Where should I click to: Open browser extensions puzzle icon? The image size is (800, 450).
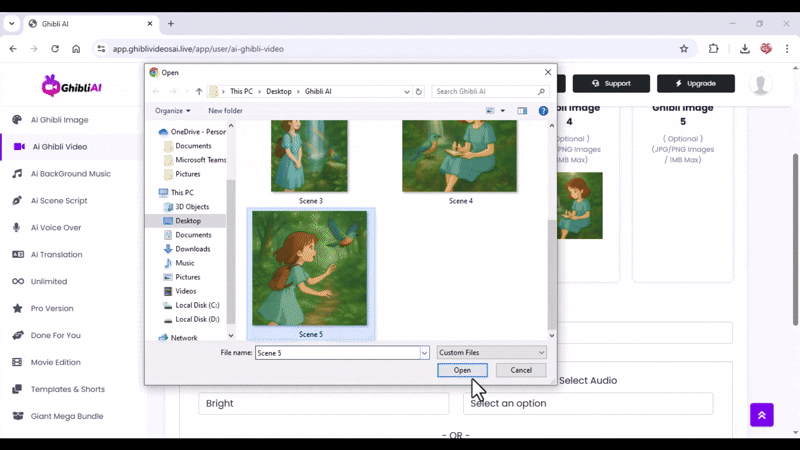[x=713, y=49]
